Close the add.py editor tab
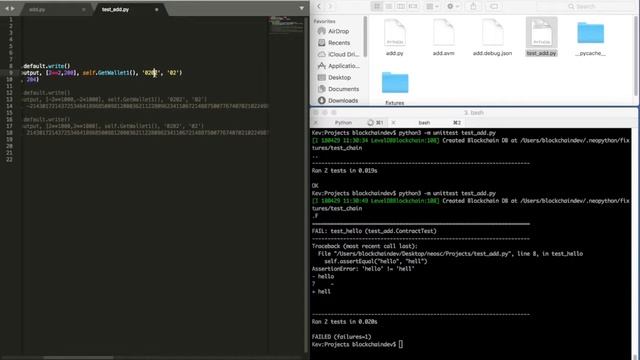The image size is (640, 360). pos(84,9)
